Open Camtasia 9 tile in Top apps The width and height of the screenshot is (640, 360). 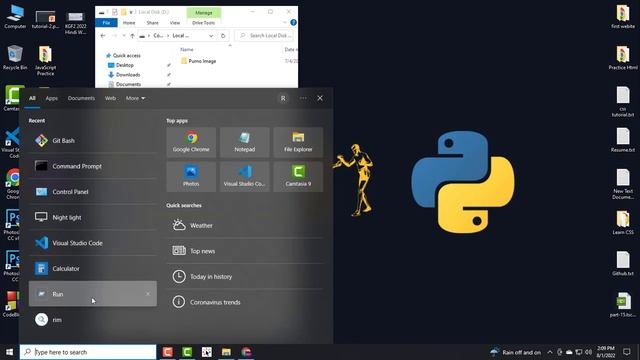pyautogui.click(x=298, y=177)
